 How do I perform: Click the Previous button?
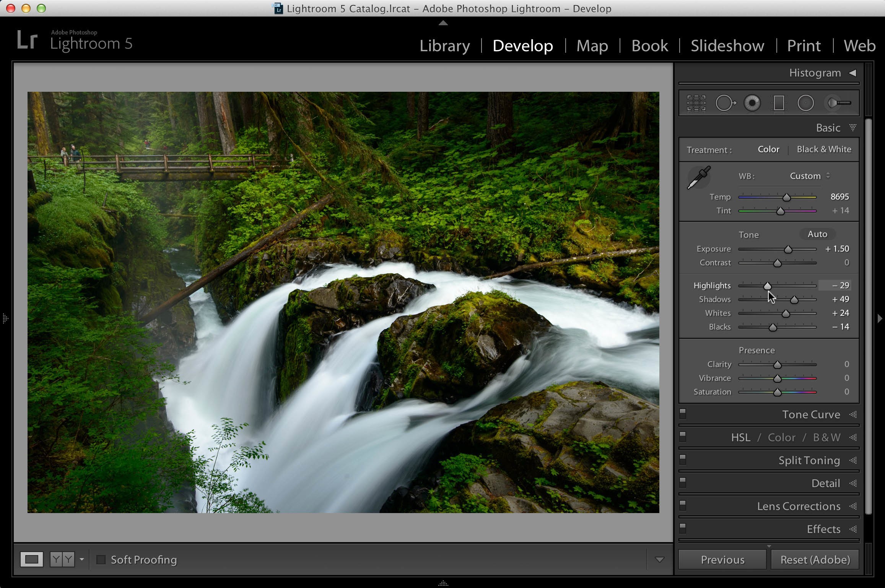click(722, 560)
